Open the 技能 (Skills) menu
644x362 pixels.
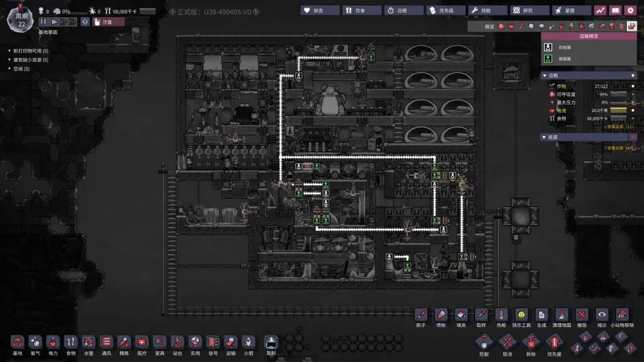point(487,11)
